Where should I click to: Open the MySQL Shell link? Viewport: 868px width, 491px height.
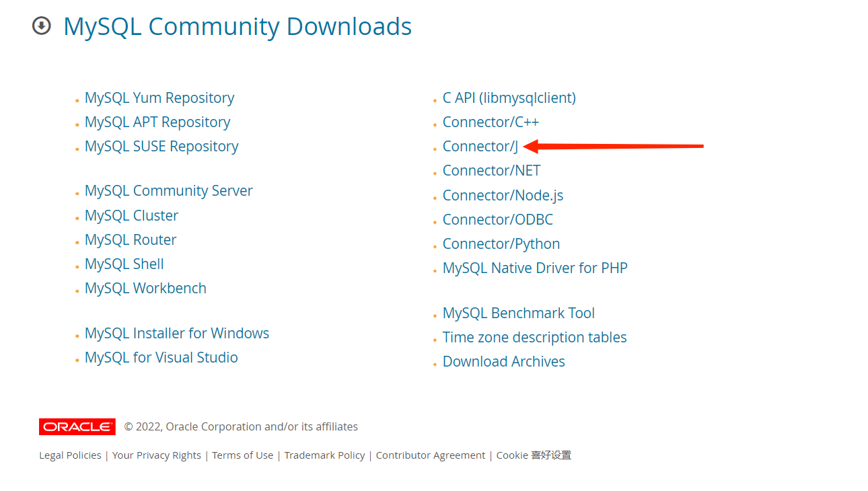point(124,264)
